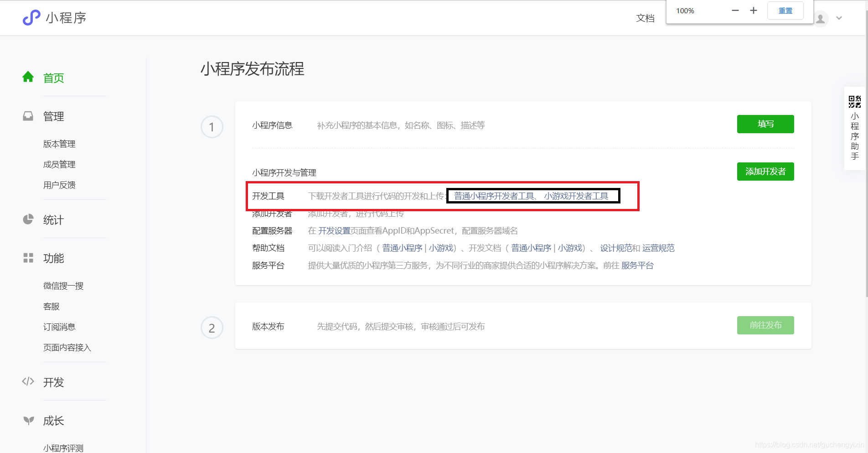Open 普通小程序 link under 入门介绍
The image size is (868, 453).
point(402,248)
